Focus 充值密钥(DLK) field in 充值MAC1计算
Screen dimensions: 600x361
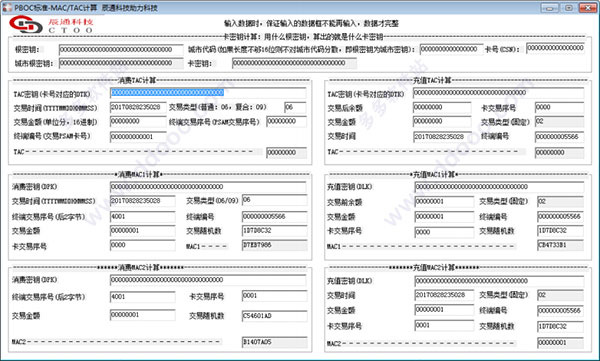pos(499,187)
